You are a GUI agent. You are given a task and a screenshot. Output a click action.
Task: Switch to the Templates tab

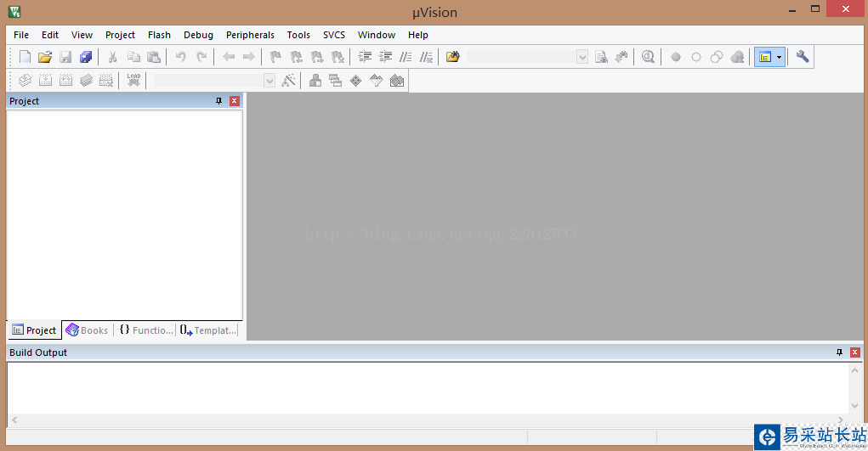[208, 330]
